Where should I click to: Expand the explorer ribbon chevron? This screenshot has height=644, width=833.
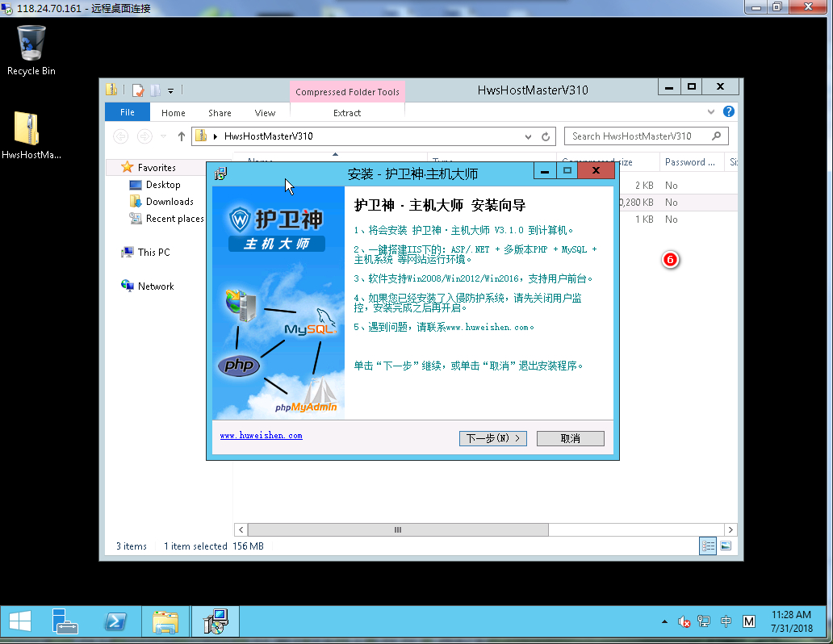click(x=711, y=112)
